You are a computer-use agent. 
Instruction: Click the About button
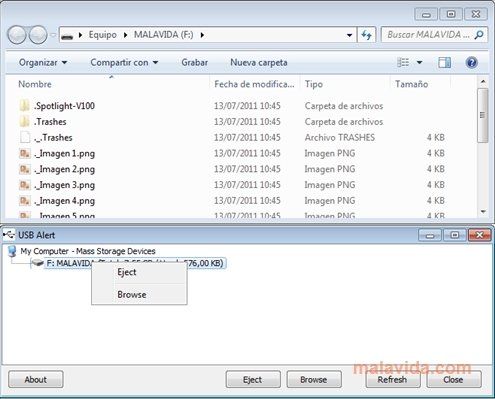pyautogui.click(x=36, y=379)
